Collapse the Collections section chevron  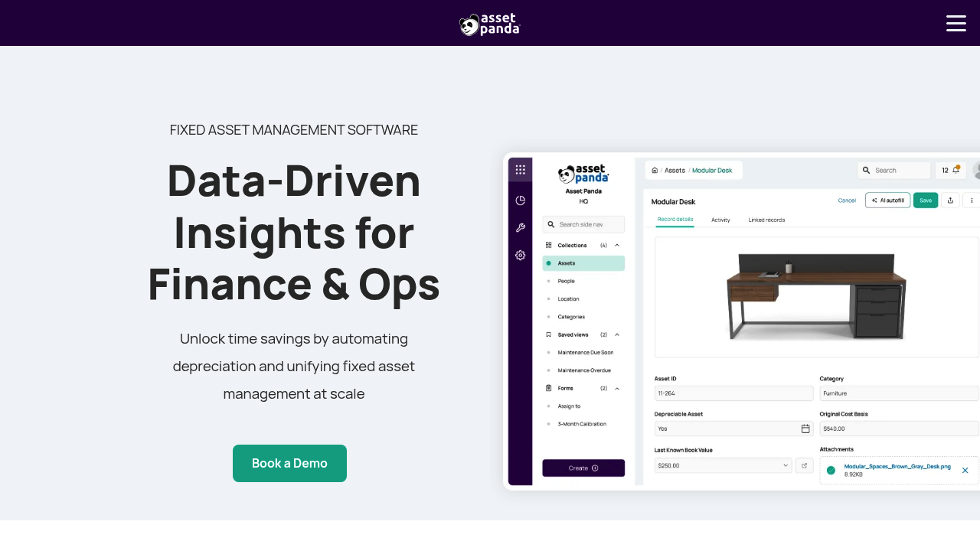(x=617, y=245)
